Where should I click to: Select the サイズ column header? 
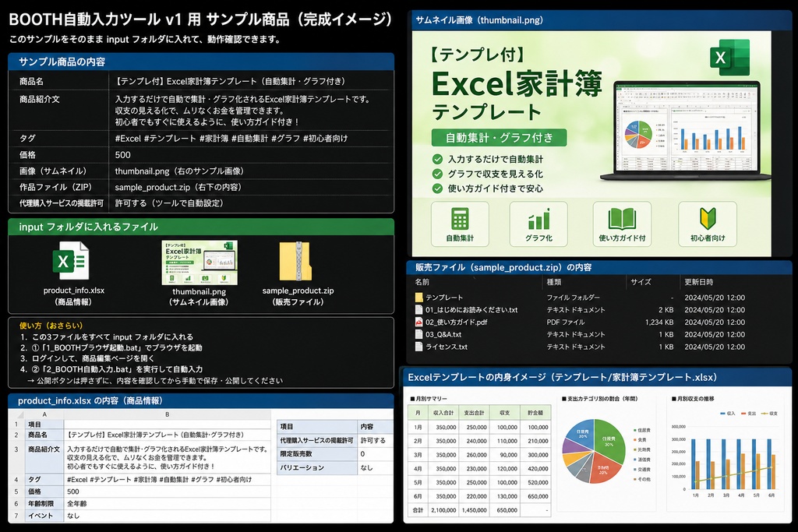point(641,282)
